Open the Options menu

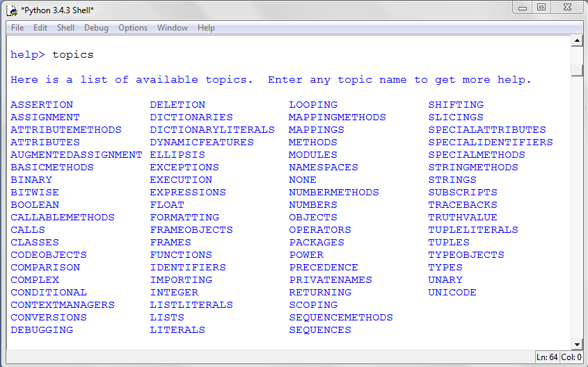point(133,28)
